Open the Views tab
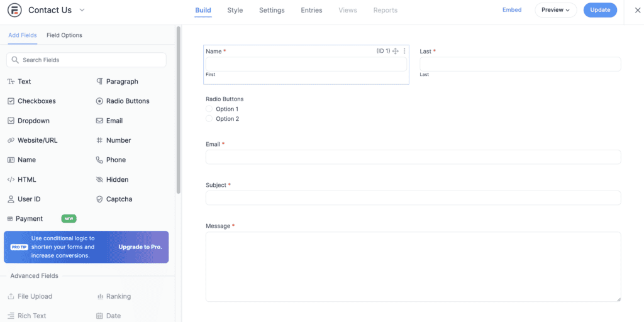 coord(348,10)
